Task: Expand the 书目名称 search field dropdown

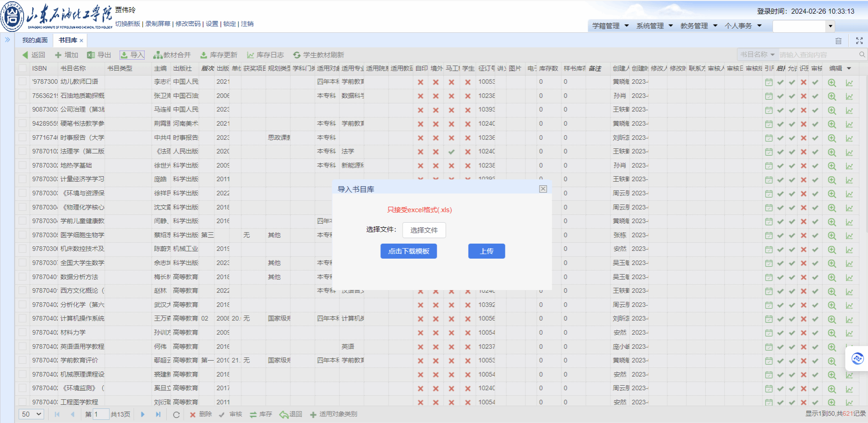Action: 757,55
